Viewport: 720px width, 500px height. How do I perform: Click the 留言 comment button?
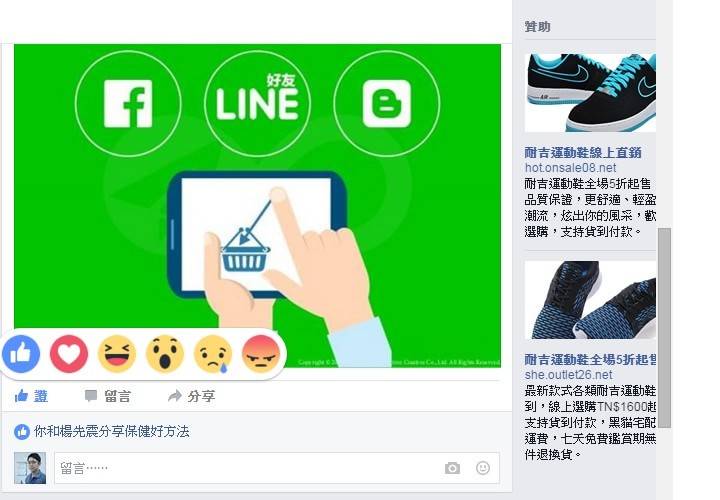pos(108,396)
